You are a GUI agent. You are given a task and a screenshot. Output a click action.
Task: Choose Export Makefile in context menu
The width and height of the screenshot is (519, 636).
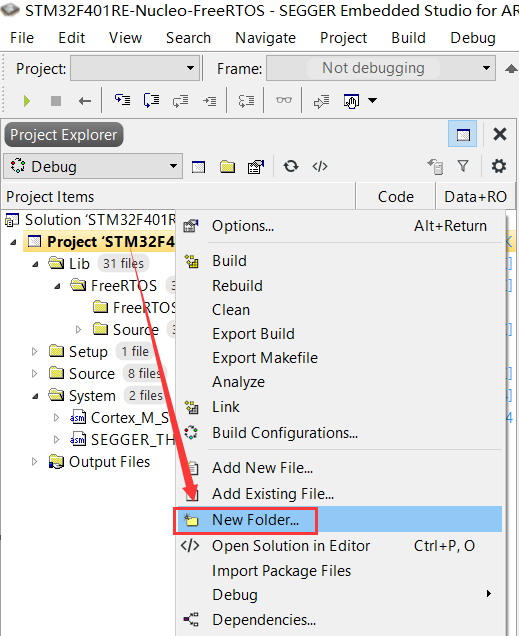coord(340,358)
